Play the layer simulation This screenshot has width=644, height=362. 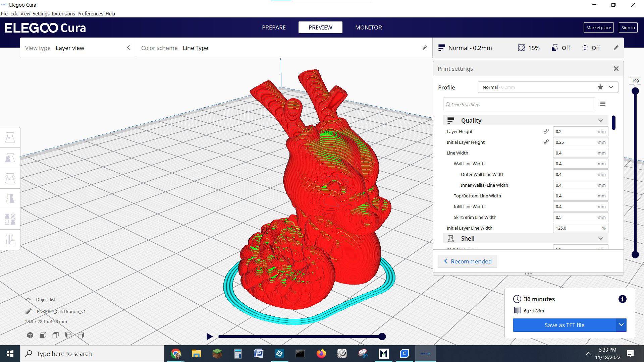(209, 337)
